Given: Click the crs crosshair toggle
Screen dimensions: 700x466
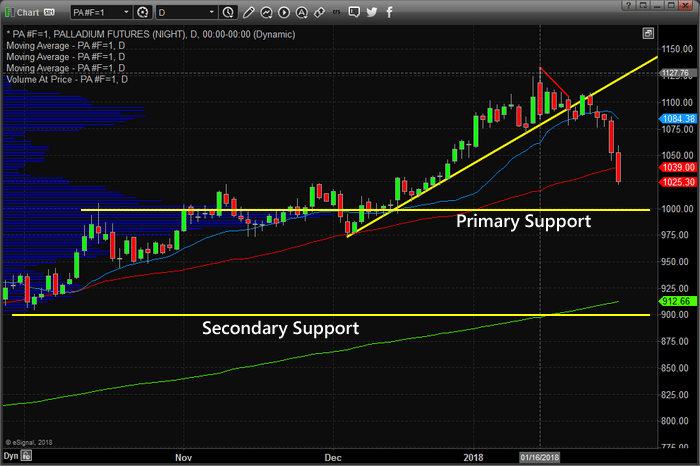Looking at the screenshot, I should (337, 12).
